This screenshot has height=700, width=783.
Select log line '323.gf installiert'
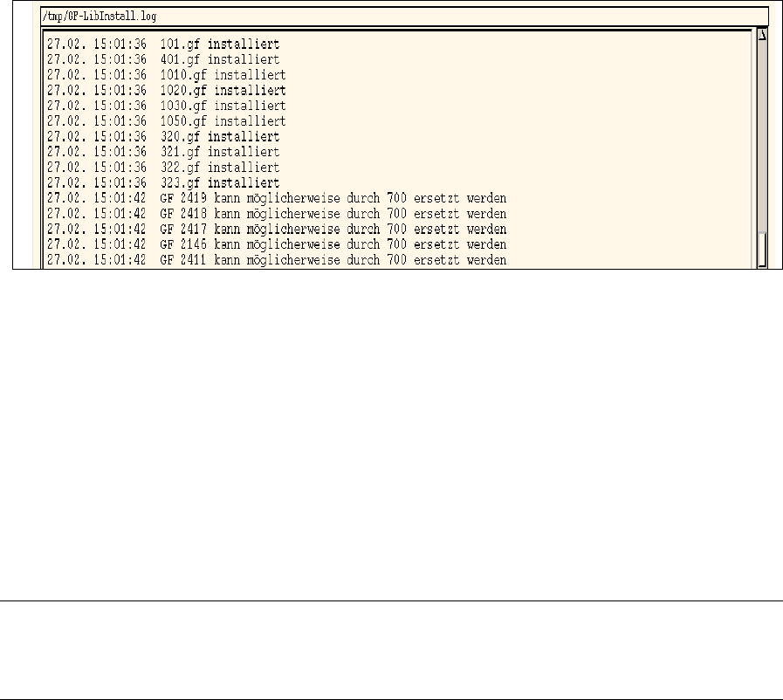click(163, 183)
